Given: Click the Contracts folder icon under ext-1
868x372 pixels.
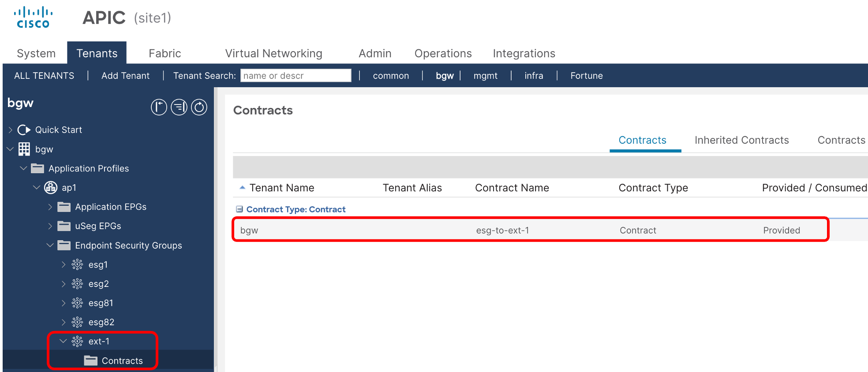Looking at the screenshot, I should pos(91,361).
